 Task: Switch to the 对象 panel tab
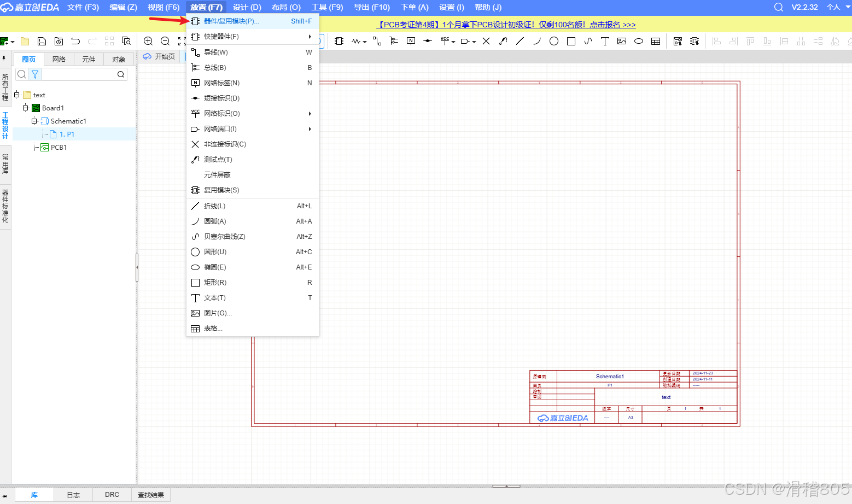click(119, 59)
